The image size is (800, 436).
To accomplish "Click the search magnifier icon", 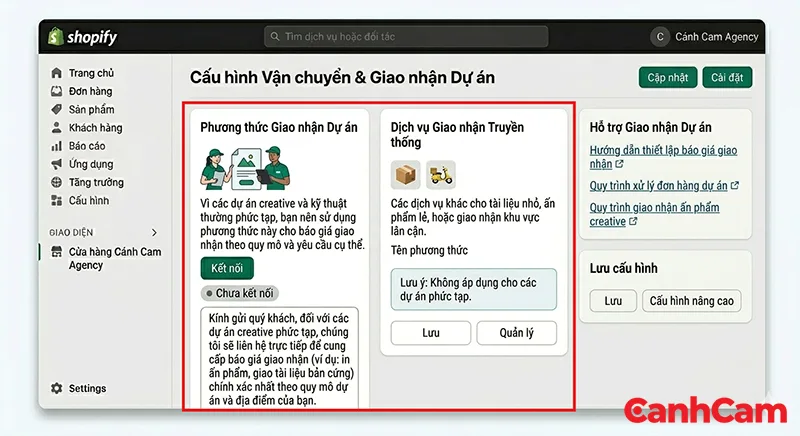I will pos(275,37).
